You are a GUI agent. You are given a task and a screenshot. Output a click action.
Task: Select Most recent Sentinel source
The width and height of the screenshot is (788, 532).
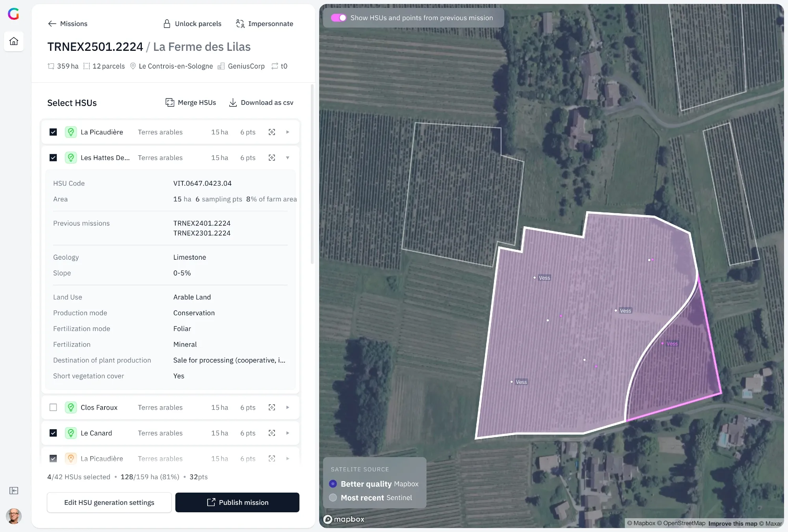333,497
